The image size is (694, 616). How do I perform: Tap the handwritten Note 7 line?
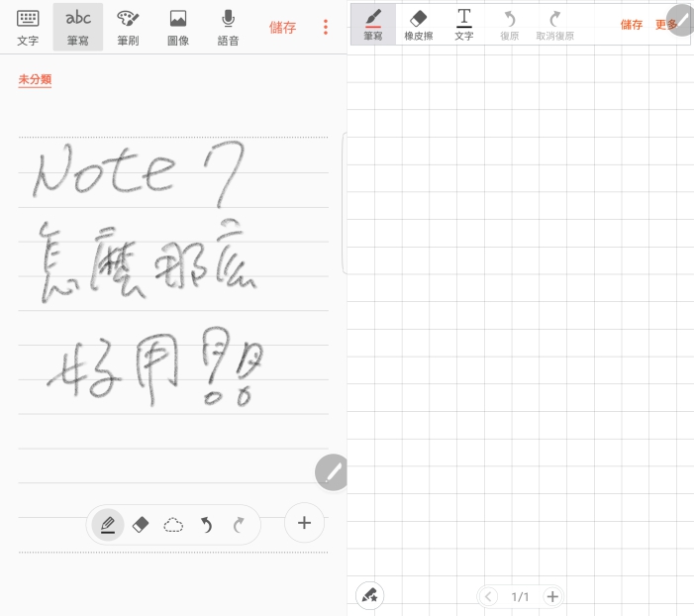tap(138, 173)
